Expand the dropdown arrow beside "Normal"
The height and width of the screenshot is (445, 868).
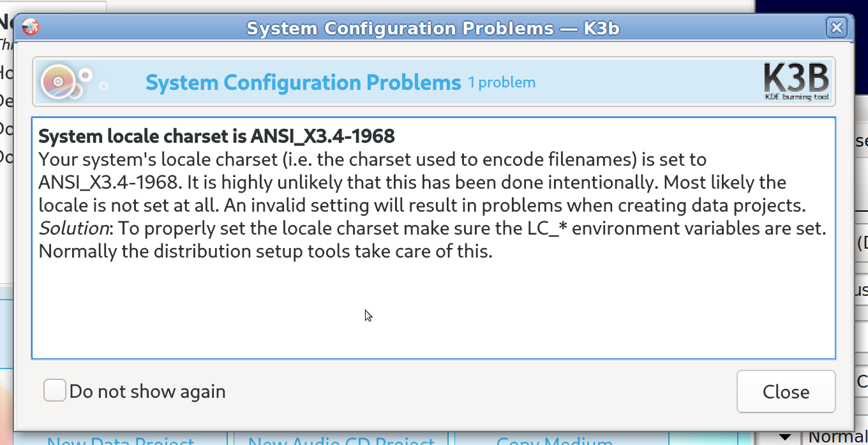click(x=786, y=437)
